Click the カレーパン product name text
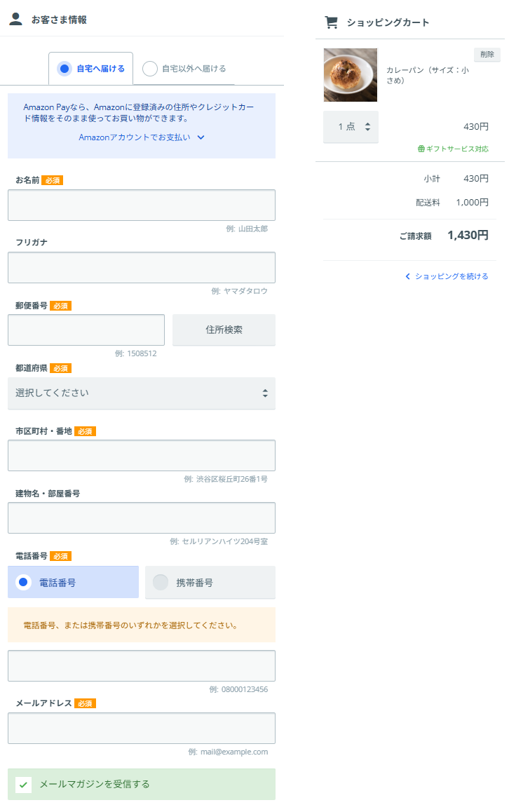This screenshot has height=812, width=509. click(428, 75)
